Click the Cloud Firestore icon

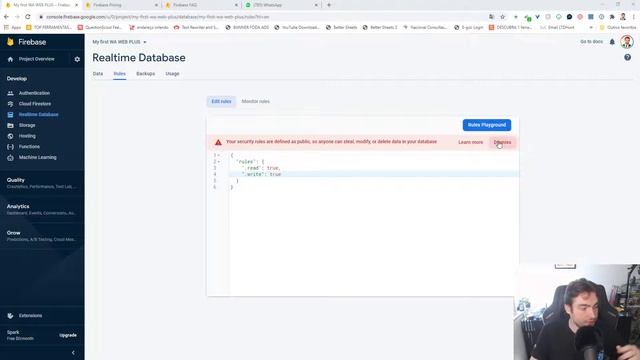[x=10, y=104]
